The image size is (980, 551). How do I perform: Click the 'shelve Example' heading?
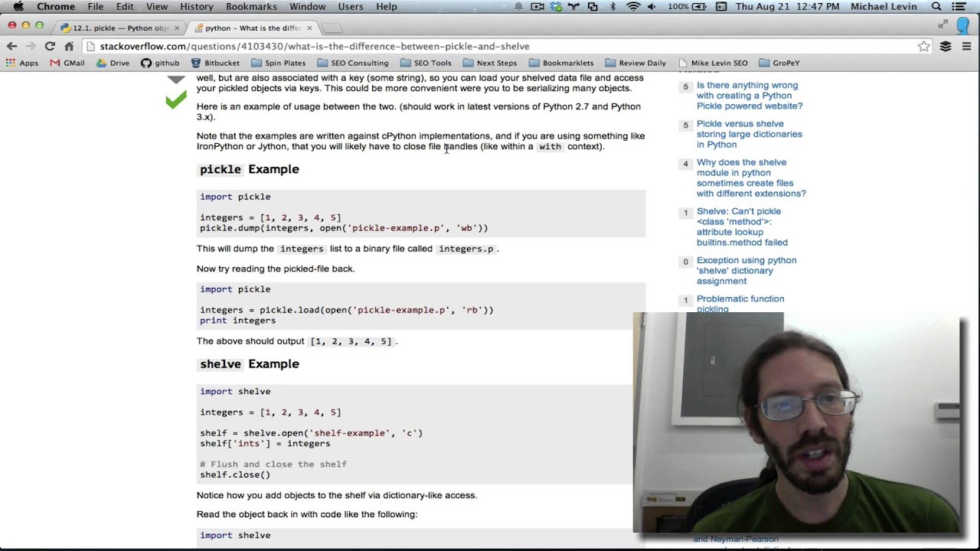point(250,364)
